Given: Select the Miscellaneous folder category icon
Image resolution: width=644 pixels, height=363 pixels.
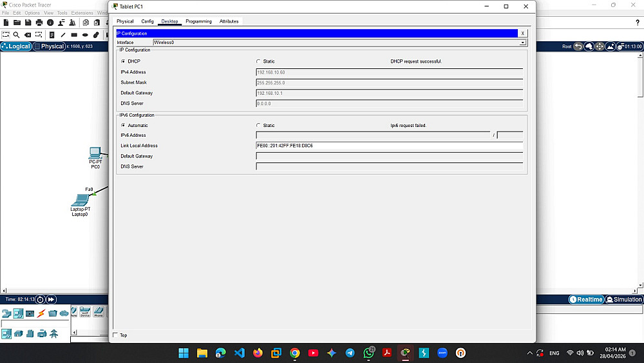Looking at the screenshot, I should point(53,313).
